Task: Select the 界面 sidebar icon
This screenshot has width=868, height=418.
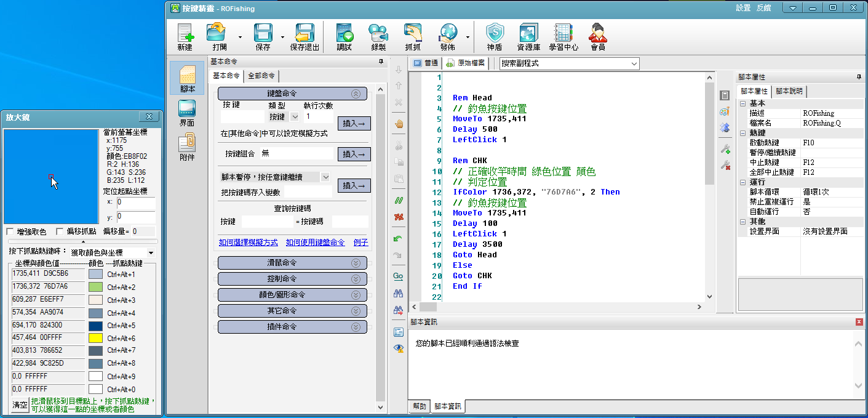Action: (x=187, y=114)
